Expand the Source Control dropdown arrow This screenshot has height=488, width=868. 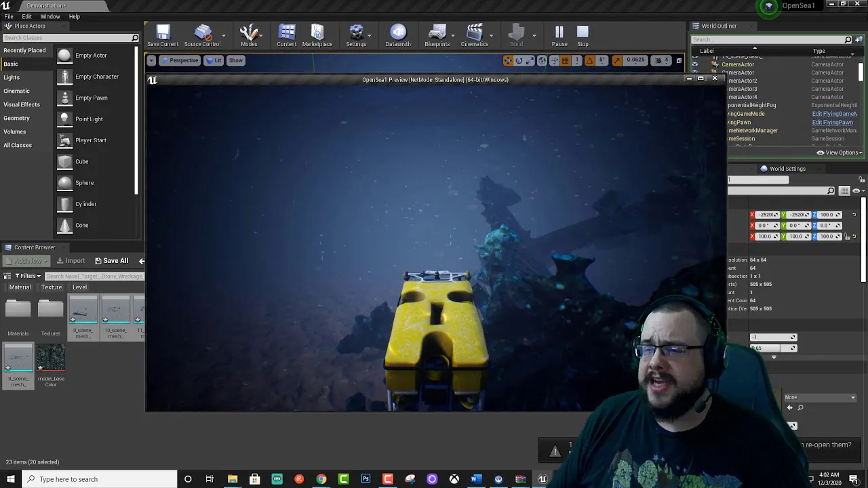(x=223, y=35)
